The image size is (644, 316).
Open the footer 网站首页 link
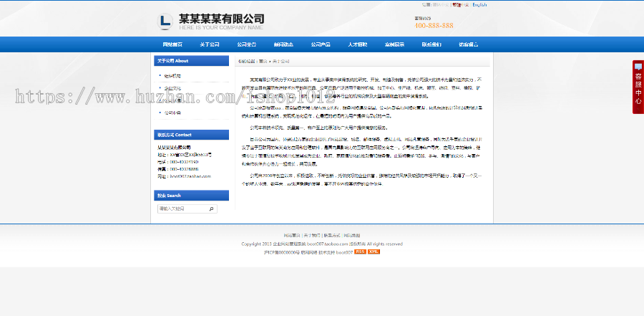(x=292, y=236)
